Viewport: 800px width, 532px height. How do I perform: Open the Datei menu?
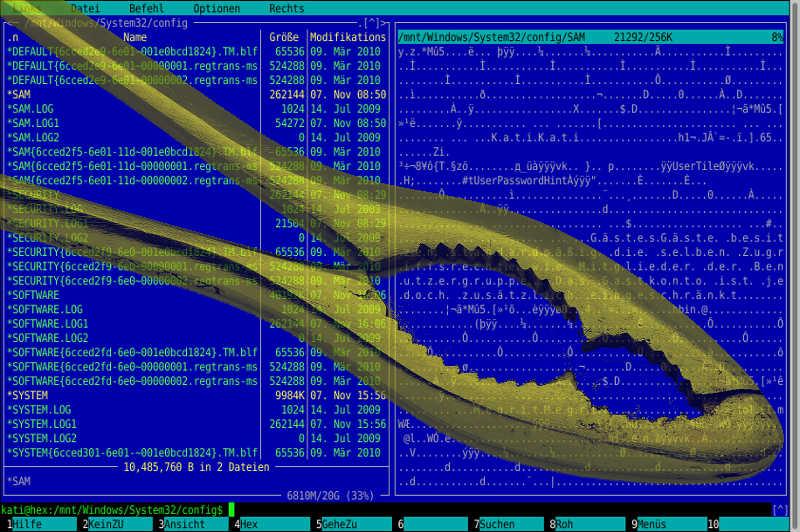85,8
